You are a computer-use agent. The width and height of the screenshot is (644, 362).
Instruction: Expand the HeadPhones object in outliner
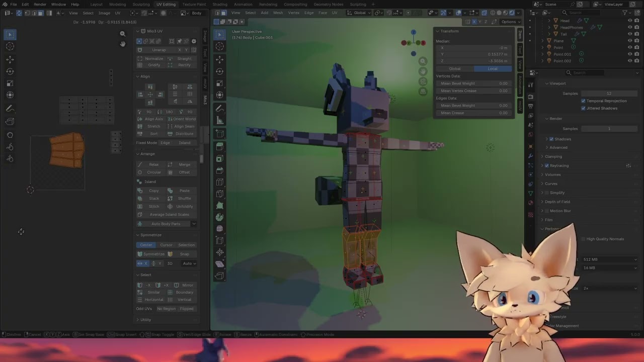pyautogui.click(x=549, y=27)
